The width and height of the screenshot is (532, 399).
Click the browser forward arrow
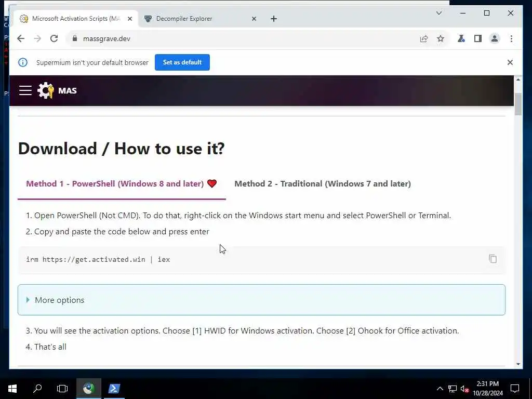(x=37, y=38)
